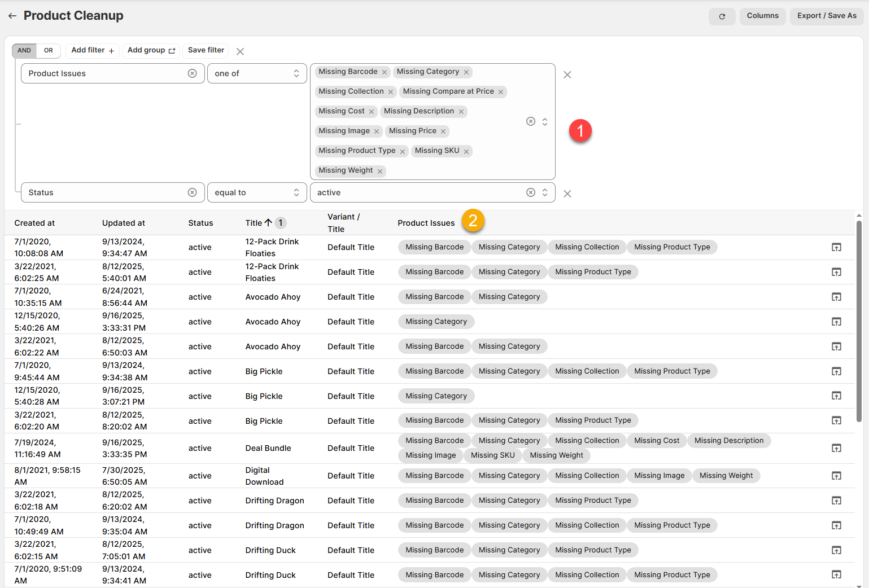
Task: Click the Save filter button
Action: pos(206,50)
